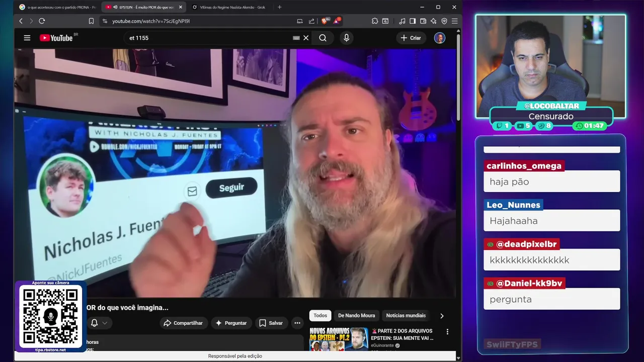Switch to the PRONA Google search tab
The image size is (644, 362).
[57, 7]
